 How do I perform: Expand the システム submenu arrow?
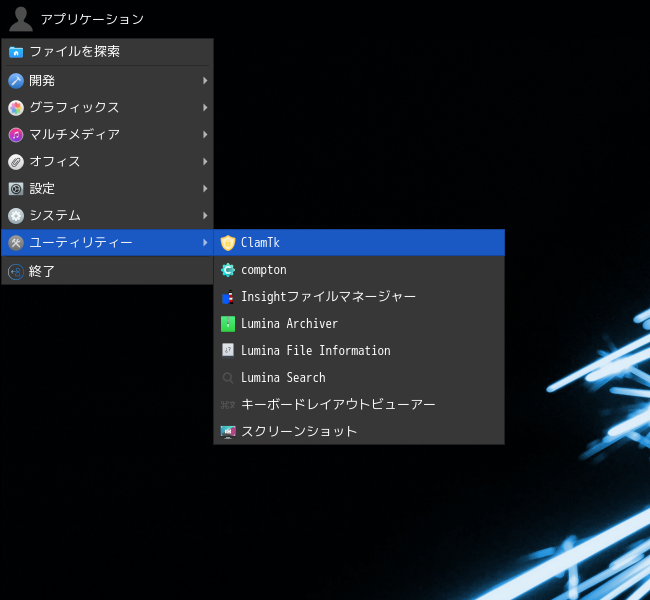point(205,215)
